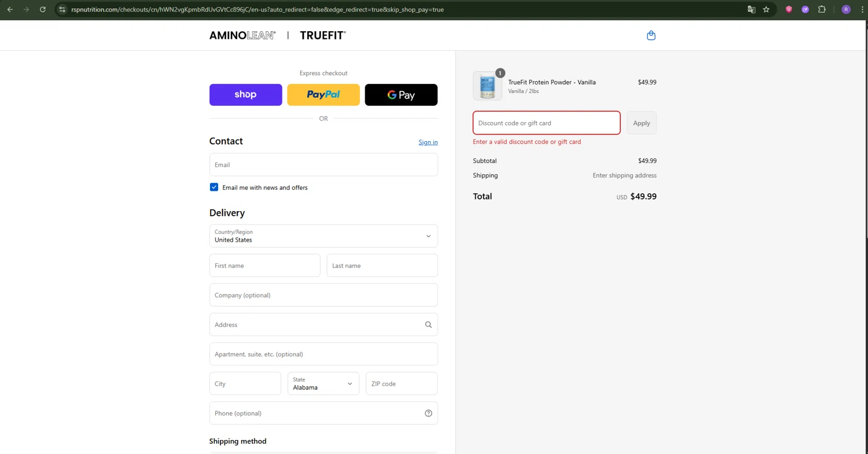
Task: Click the Total price USD $49.99
Action: pos(637,197)
